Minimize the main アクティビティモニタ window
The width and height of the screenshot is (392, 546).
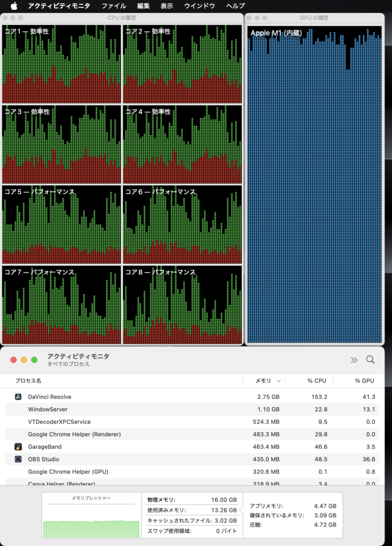[24, 360]
